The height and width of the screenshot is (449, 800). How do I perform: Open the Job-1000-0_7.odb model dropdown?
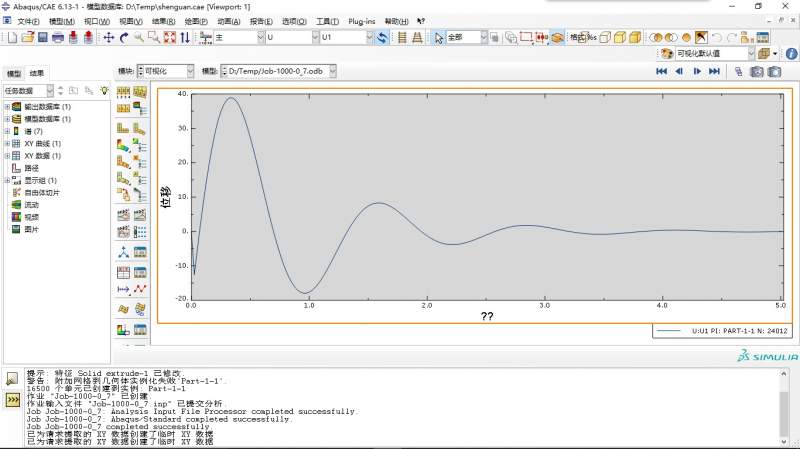[332, 71]
